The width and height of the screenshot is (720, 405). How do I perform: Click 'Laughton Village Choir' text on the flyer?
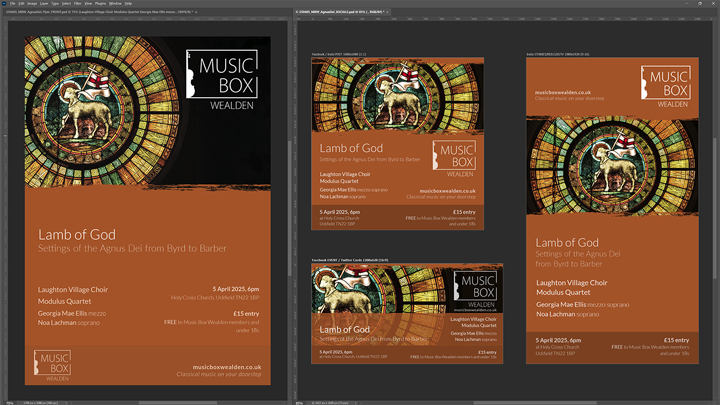point(73,289)
